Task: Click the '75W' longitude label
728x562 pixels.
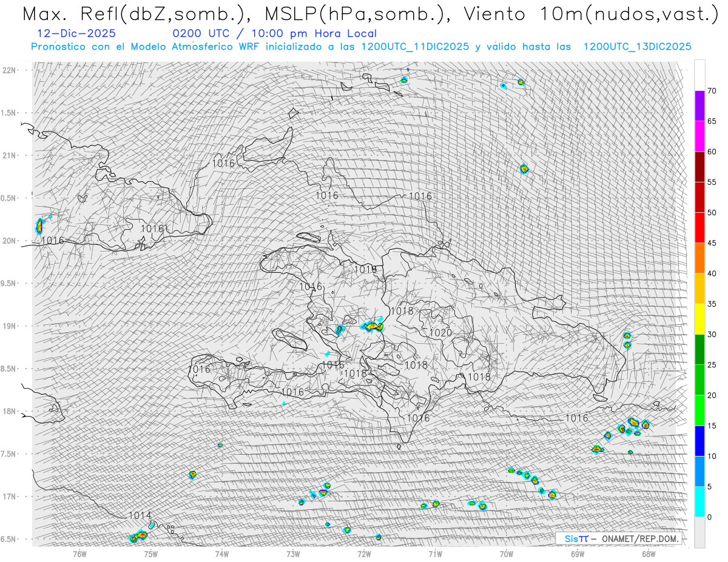Action: [x=151, y=554]
